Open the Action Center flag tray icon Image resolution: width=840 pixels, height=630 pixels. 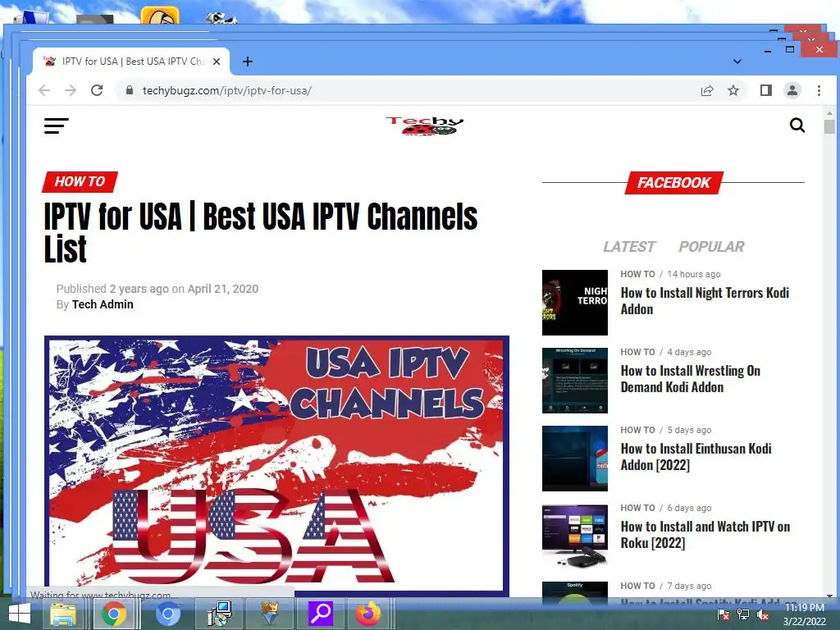(724, 614)
